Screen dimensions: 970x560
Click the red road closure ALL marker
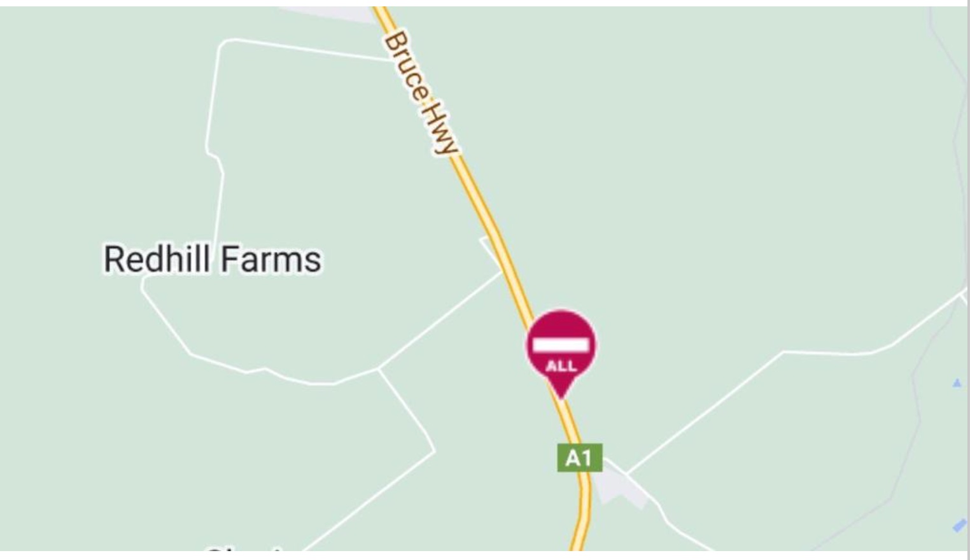coord(561,353)
